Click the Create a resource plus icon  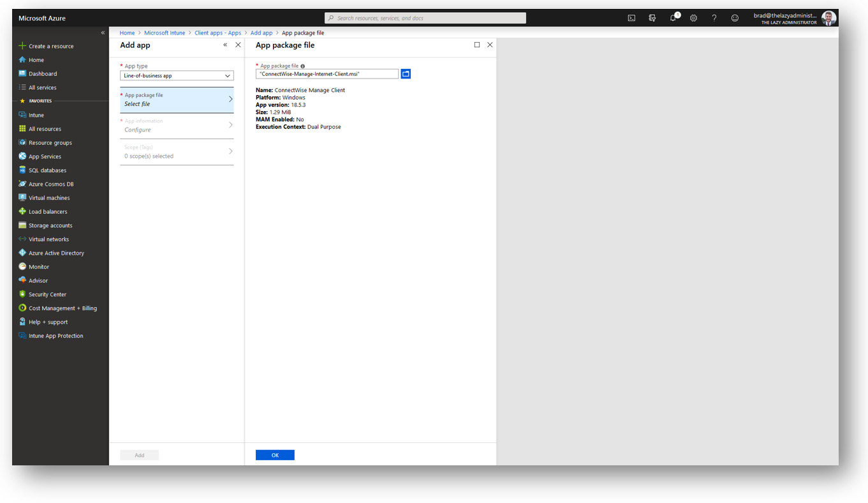22,46
